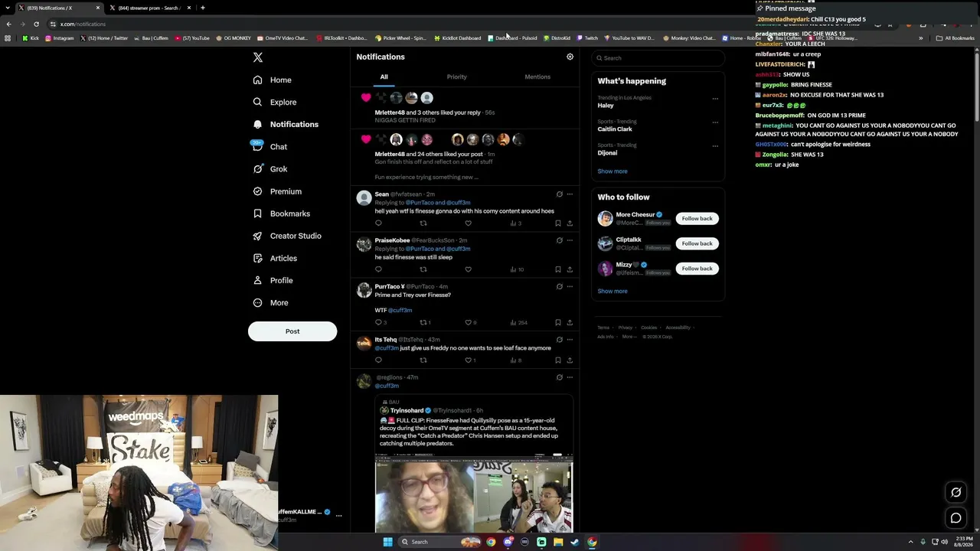Bookmark PraiseKobee's reply
The height and width of the screenshot is (551, 980).
point(557,269)
